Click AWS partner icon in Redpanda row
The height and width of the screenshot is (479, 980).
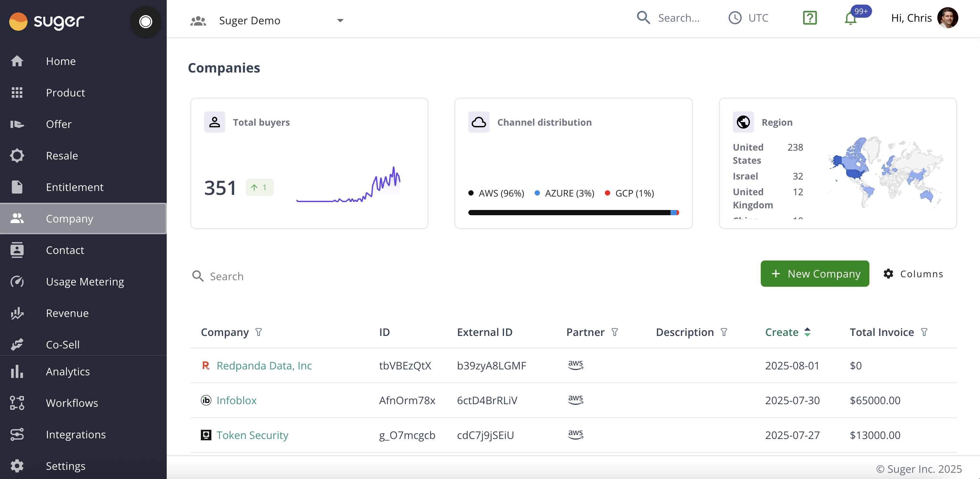click(576, 365)
